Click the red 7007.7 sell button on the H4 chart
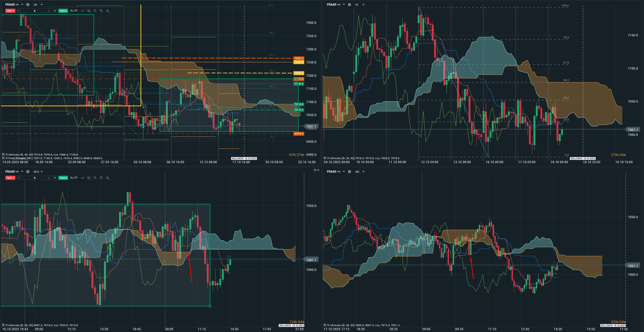The image size is (644, 332). coord(10,11)
